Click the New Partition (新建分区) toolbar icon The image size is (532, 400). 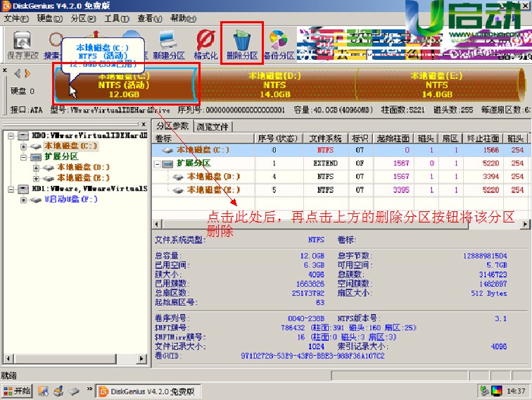(x=169, y=45)
